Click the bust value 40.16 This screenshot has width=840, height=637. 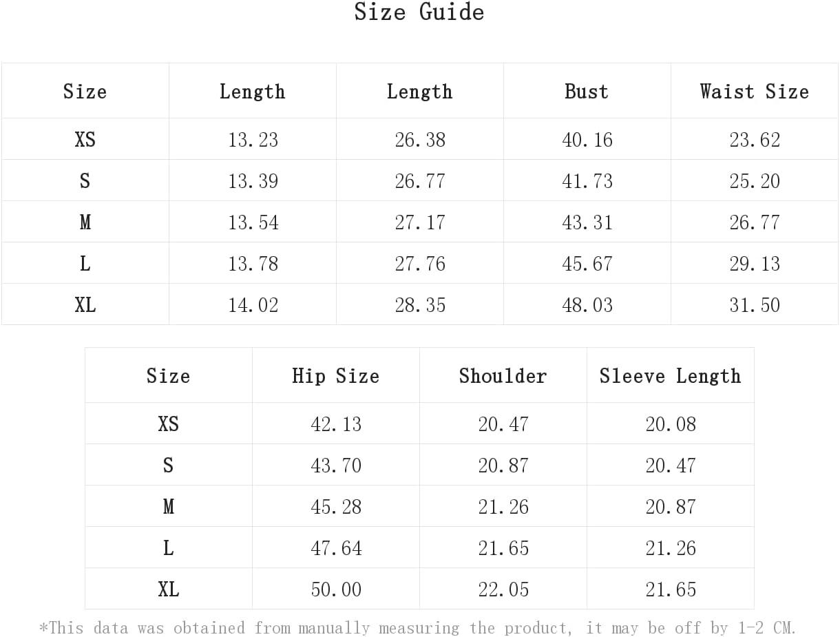[587, 140]
